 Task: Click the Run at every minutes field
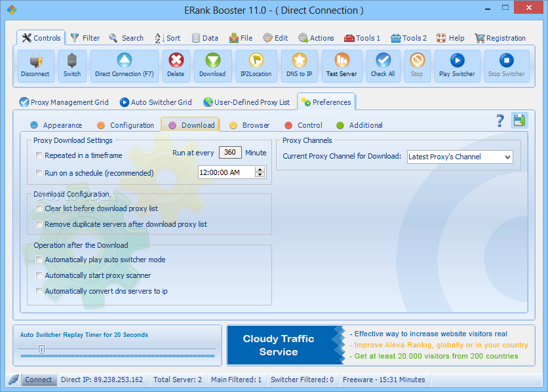tap(230, 152)
